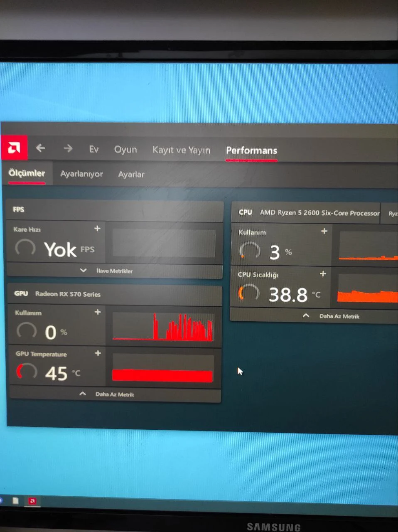
Task: Click the CPU usage graph
Action: [368, 246]
